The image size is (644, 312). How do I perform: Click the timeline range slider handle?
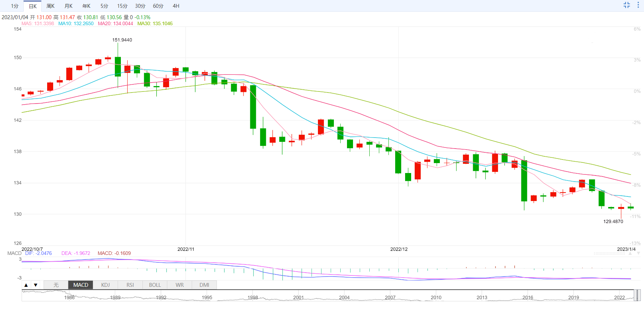pos(637,295)
